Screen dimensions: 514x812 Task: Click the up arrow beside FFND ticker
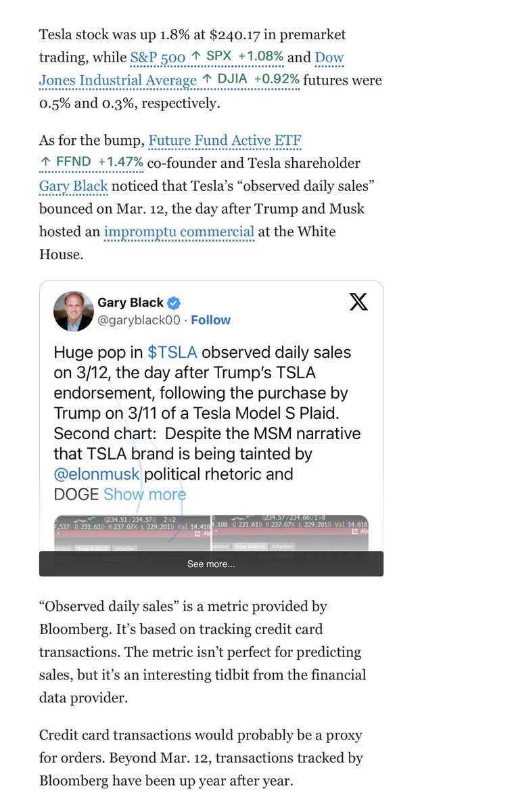pyautogui.click(x=45, y=162)
